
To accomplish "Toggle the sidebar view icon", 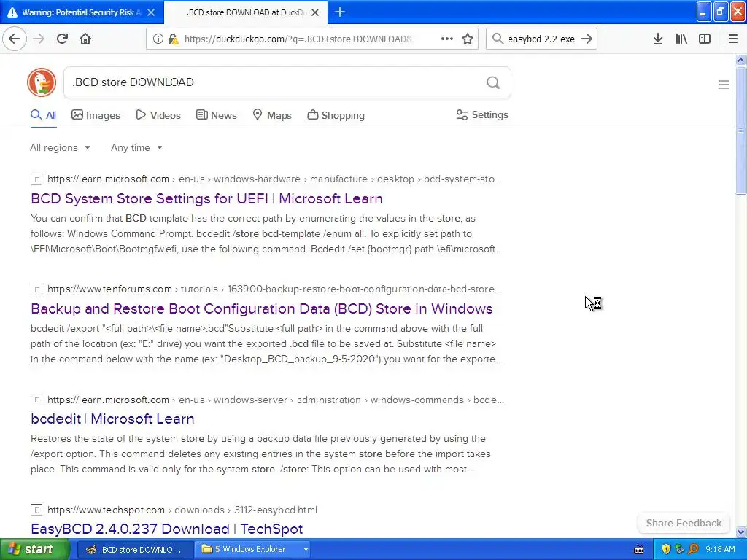I will point(705,39).
